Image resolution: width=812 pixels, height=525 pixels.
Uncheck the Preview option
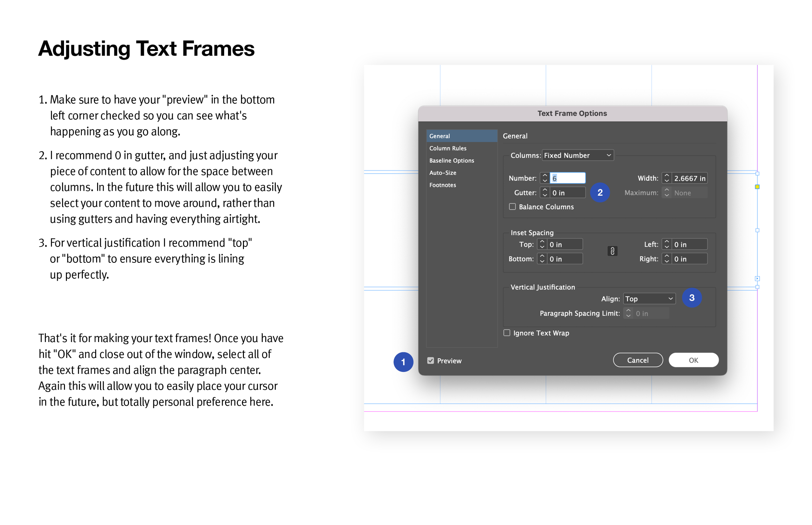(431, 360)
